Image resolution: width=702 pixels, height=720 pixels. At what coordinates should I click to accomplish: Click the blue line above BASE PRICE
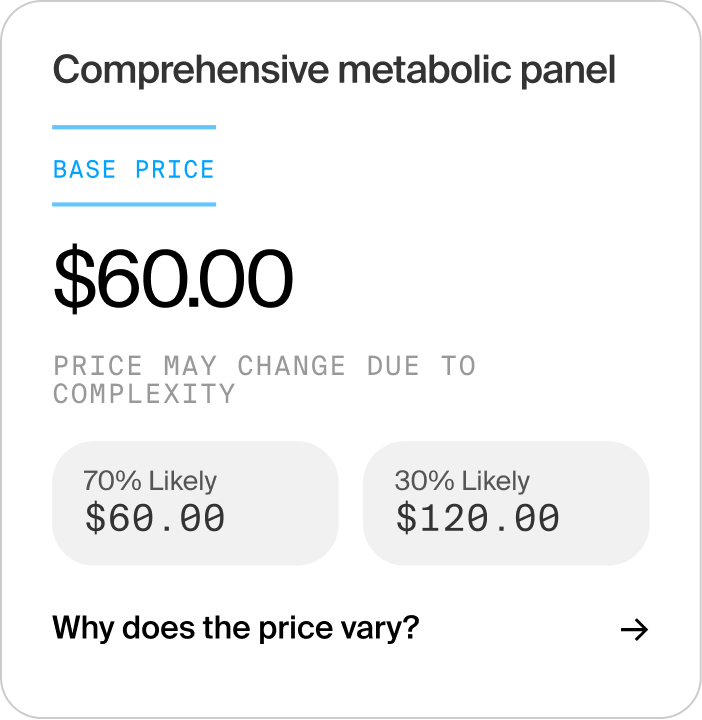point(134,127)
